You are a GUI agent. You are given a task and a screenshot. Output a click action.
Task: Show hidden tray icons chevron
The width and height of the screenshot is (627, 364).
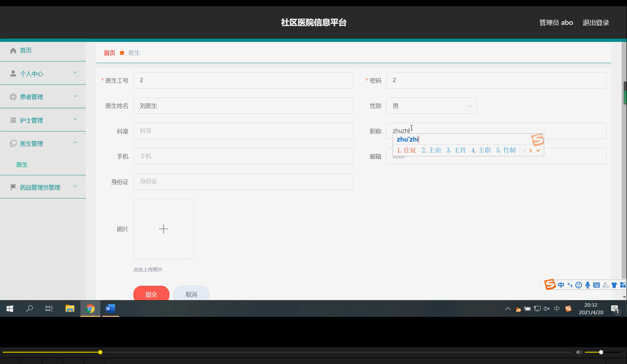(508, 309)
